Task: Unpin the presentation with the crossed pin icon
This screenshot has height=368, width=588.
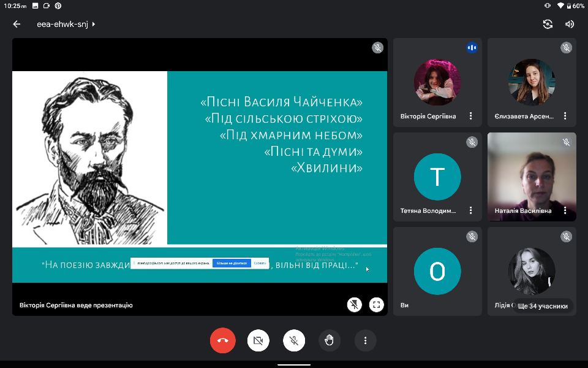Action: (x=354, y=305)
